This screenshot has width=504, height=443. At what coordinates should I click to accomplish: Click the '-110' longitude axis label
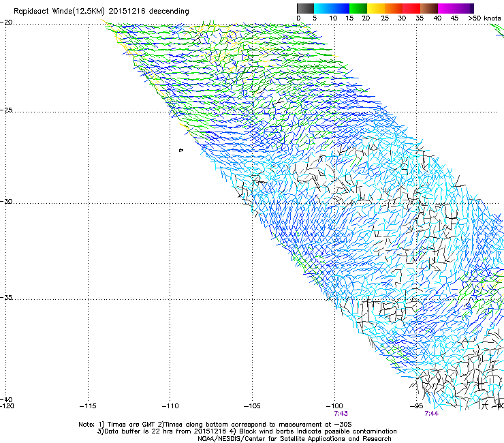pyautogui.click(x=170, y=406)
